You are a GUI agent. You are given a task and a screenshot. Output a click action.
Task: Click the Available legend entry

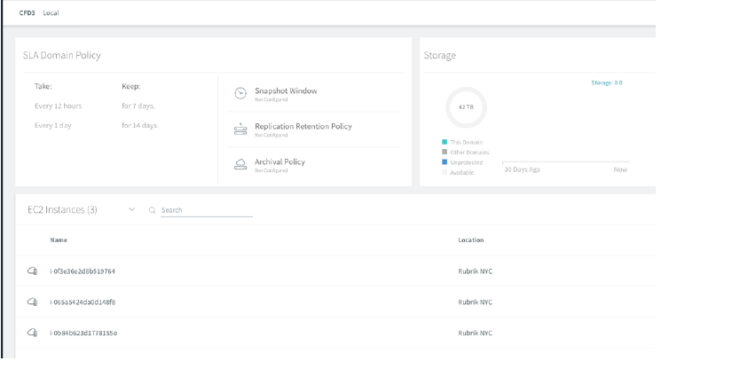(458, 173)
